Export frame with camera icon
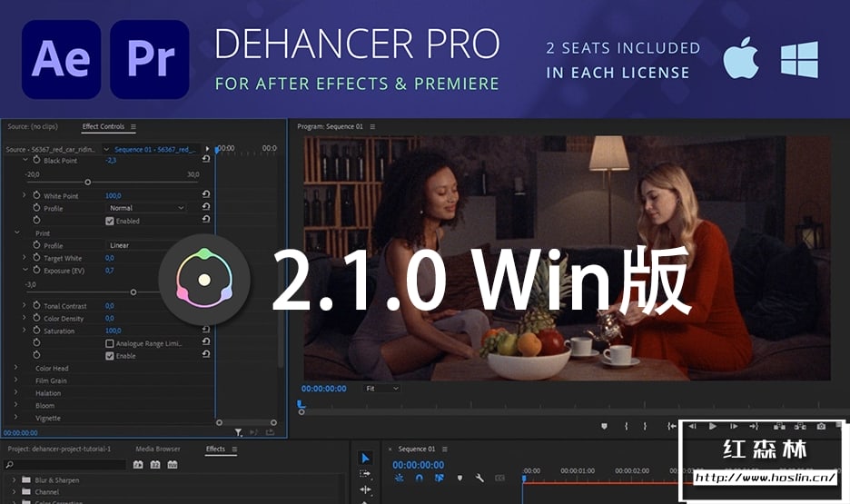The width and height of the screenshot is (850, 504). (821, 426)
